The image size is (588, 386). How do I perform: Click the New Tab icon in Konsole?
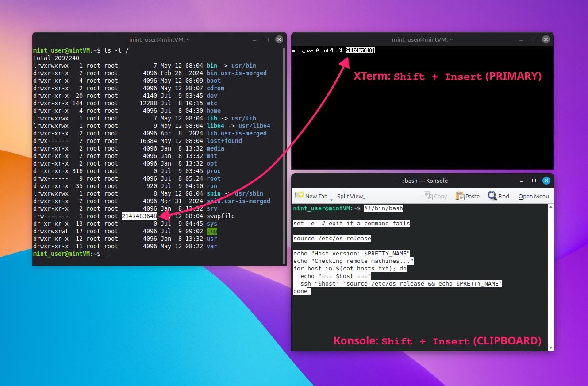click(x=300, y=196)
